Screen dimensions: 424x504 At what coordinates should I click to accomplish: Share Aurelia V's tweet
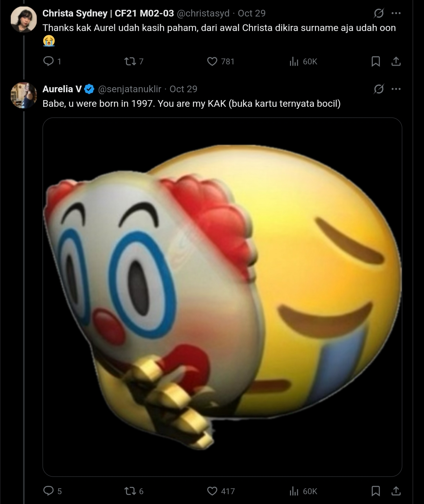[396, 491]
